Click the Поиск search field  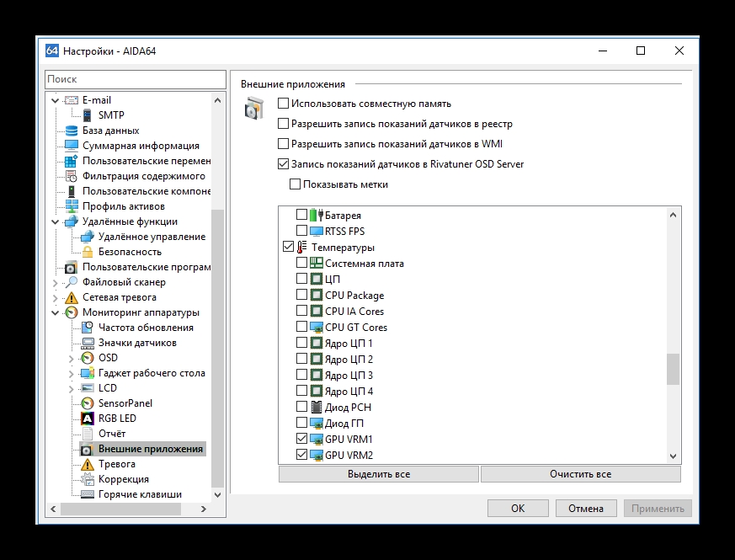pyautogui.click(x=136, y=79)
